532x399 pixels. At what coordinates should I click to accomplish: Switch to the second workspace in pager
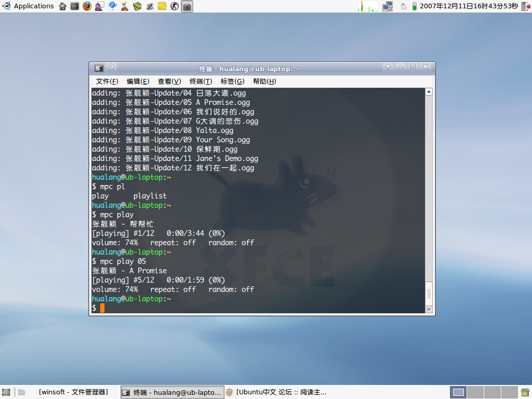point(475,392)
